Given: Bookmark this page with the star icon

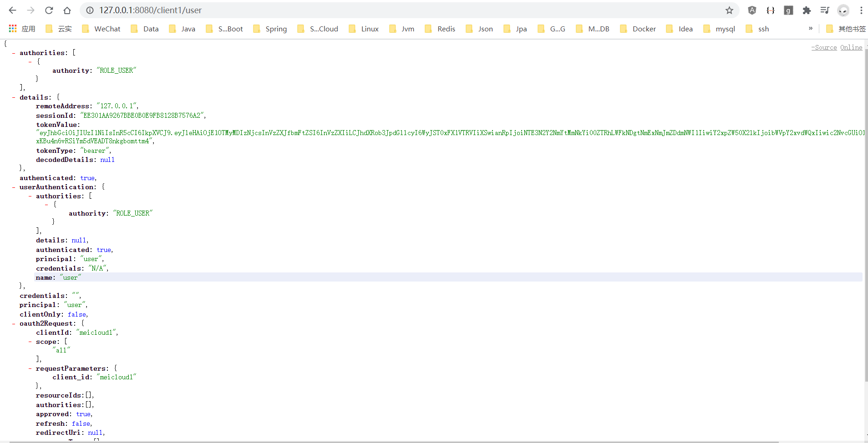Looking at the screenshot, I should tap(729, 10).
